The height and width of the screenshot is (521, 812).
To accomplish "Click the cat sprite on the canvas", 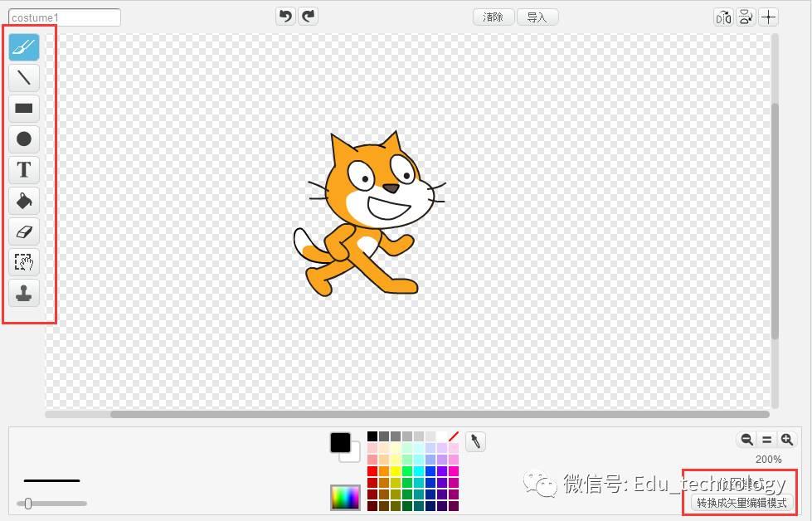I will pyautogui.click(x=370, y=214).
